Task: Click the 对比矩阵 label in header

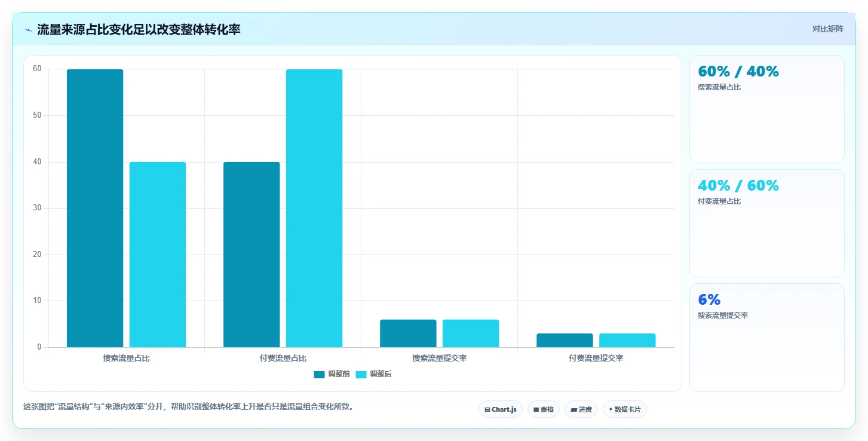Action: (x=827, y=29)
